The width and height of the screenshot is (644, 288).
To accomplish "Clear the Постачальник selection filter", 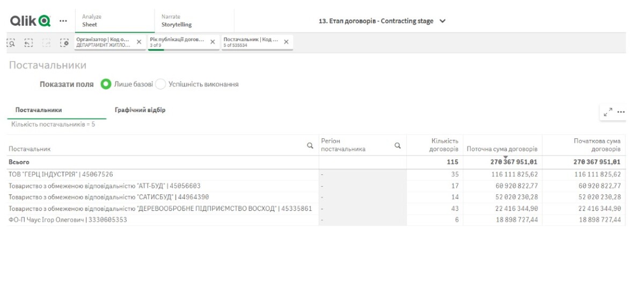I will (x=286, y=42).
